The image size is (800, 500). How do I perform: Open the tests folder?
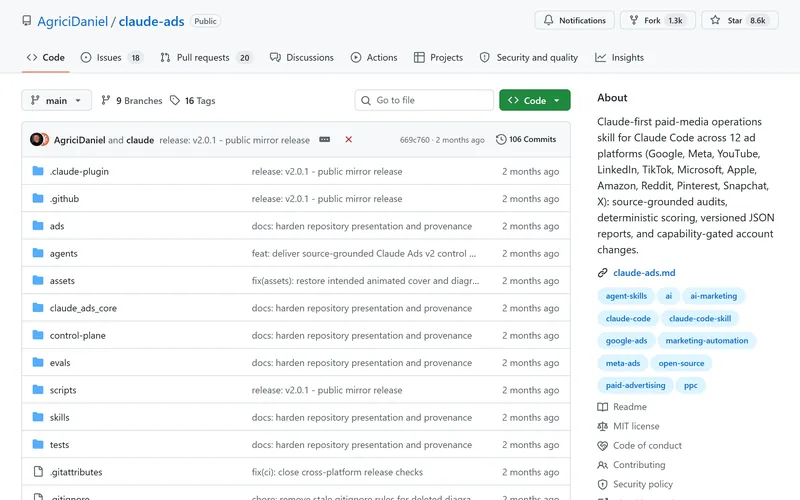(59, 444)
